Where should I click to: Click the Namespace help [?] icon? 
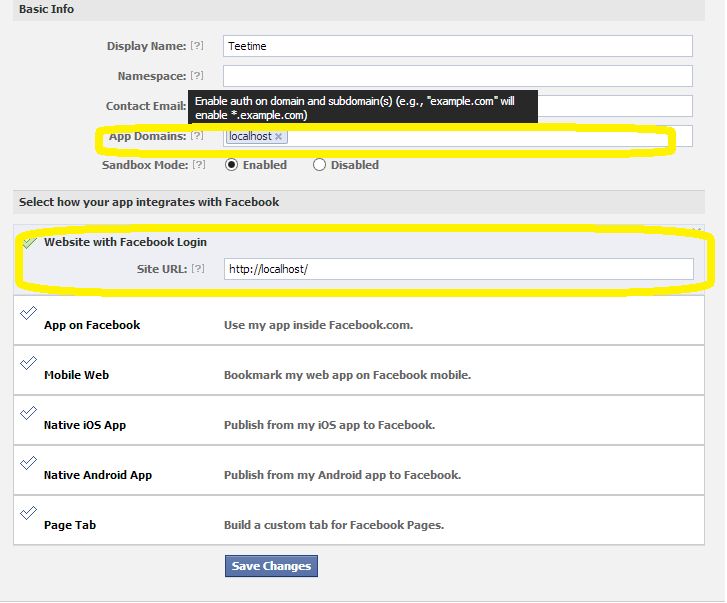point(197,76)
